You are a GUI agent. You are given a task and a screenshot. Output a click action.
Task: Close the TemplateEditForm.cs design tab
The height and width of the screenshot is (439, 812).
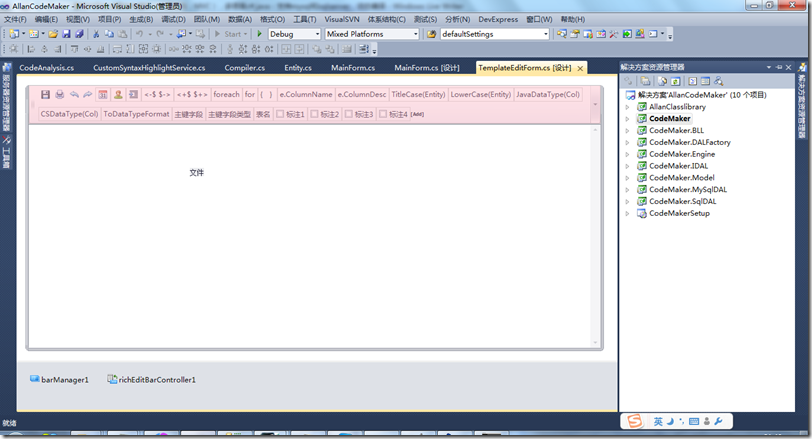pos(581,68)
